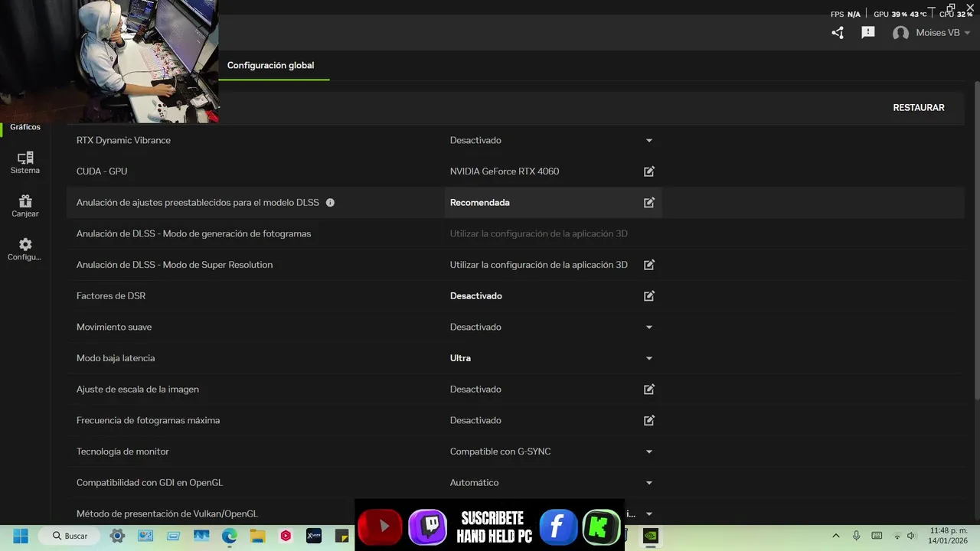Screen dimensions: 980x551
Task: Click the 'Tecnología de monitor' label
Action: (x=122, y=452)
